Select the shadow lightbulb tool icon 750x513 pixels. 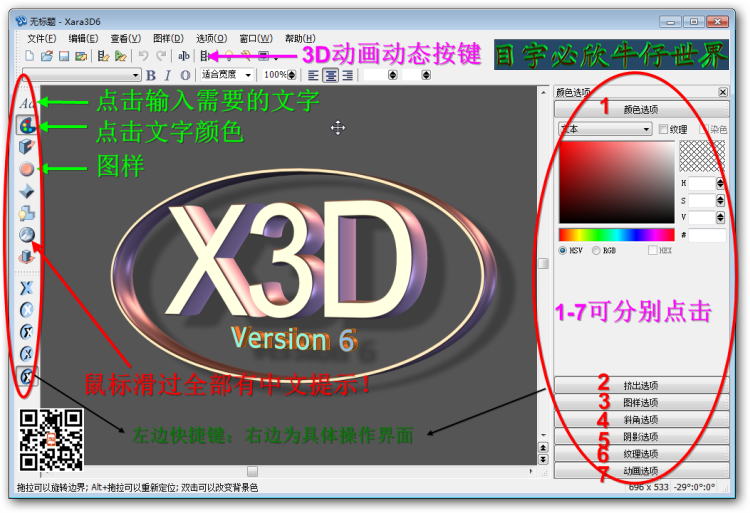(x=26, y=213)
